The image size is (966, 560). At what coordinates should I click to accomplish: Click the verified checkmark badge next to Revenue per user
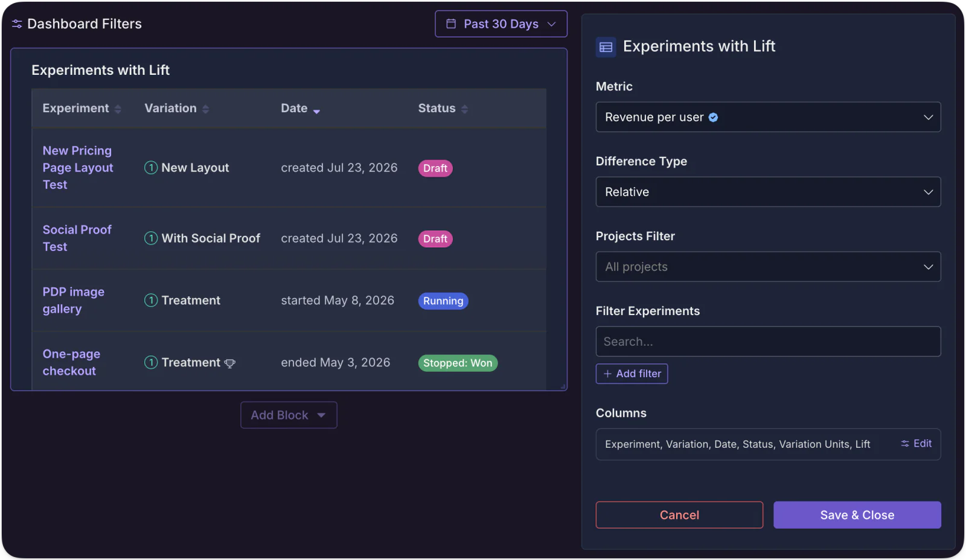[x=713, y=118]
